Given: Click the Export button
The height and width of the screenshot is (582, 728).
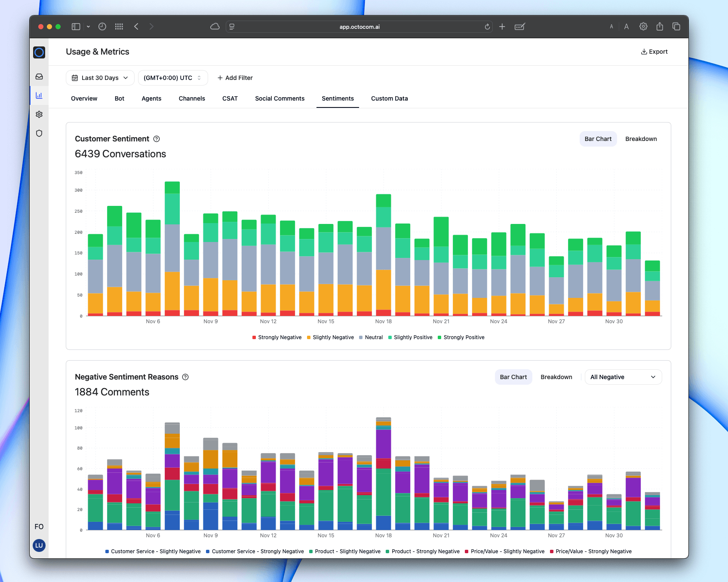Looking at the screenshot, I should (654, 52).
